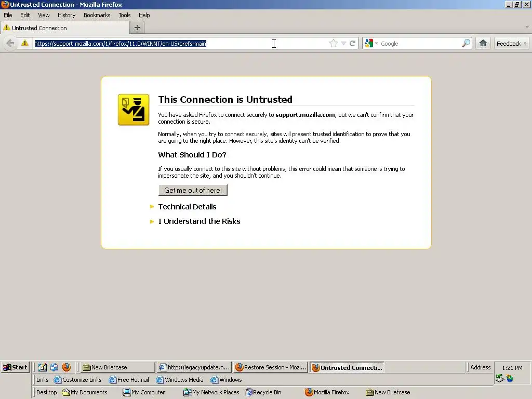Screen dimensions: 532x399
Task: Reload the page with the refresh icon
Action: tap(353, 44)
